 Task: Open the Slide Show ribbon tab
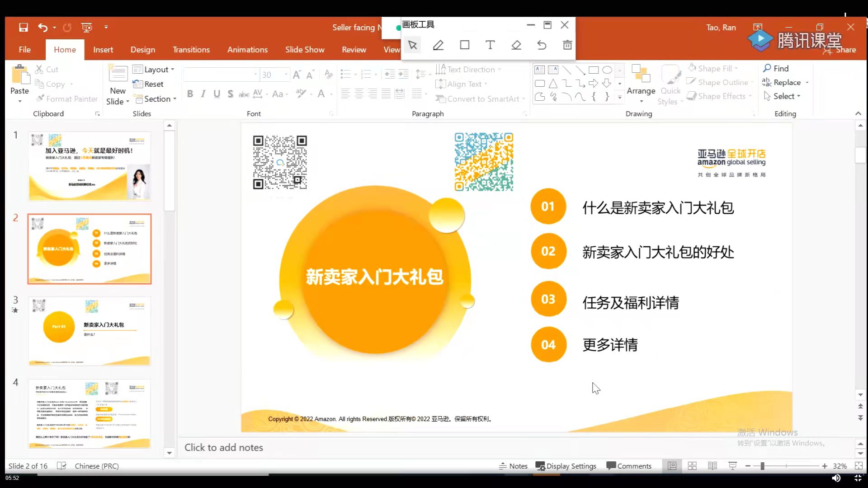click(x=305, y=50)
